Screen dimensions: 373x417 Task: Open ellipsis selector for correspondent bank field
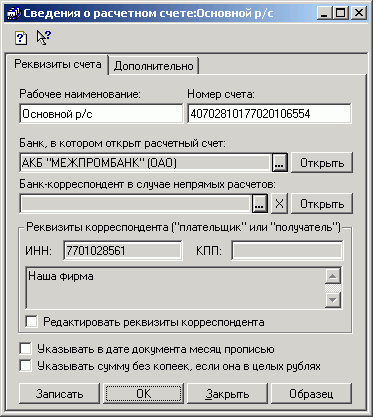259,203
